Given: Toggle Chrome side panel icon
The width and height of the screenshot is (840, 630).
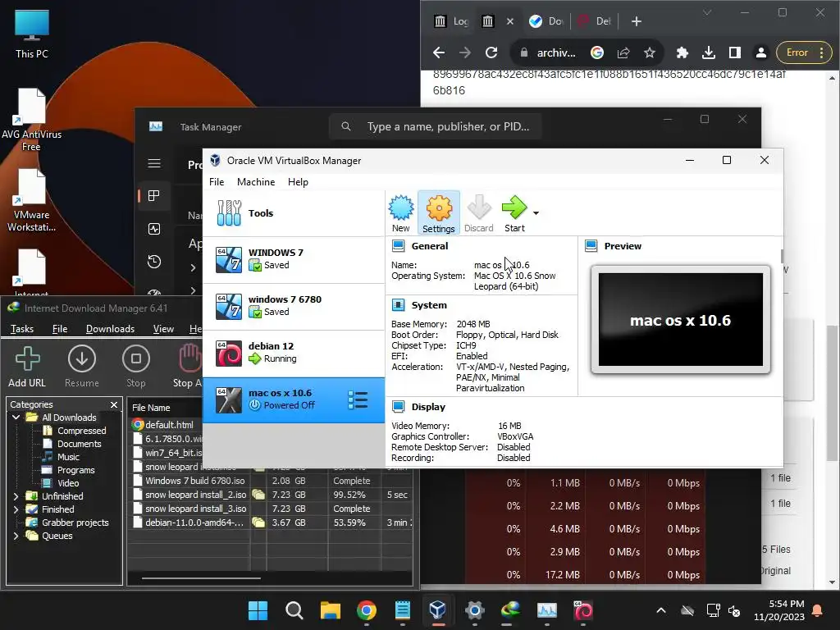Looking at the screenshot, I should (x=735, y=52).
